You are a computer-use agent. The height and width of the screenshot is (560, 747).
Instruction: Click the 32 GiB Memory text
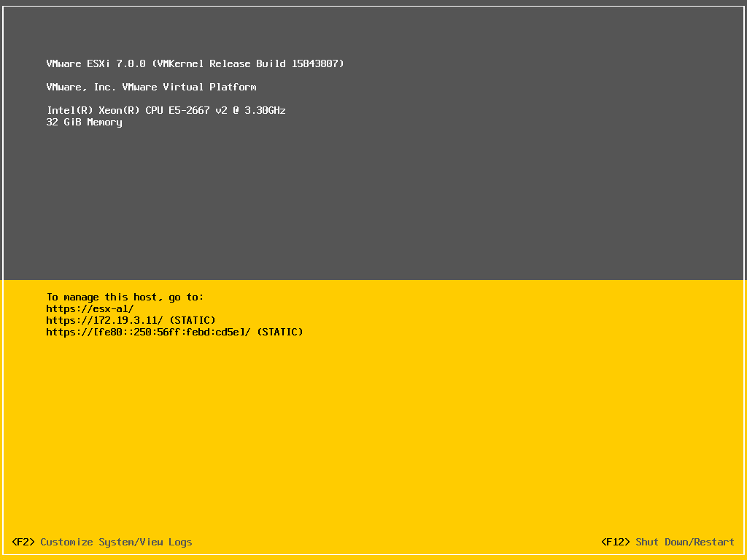point(85,122)
